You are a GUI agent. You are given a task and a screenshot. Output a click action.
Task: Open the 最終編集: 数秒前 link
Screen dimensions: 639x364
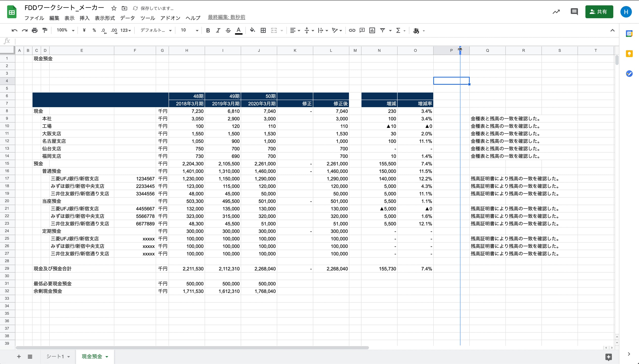coord(226,17)
